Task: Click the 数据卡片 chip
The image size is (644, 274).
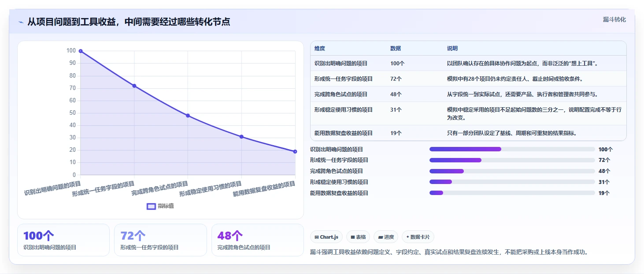Action: pyautogui.click(x=418, y=237)
